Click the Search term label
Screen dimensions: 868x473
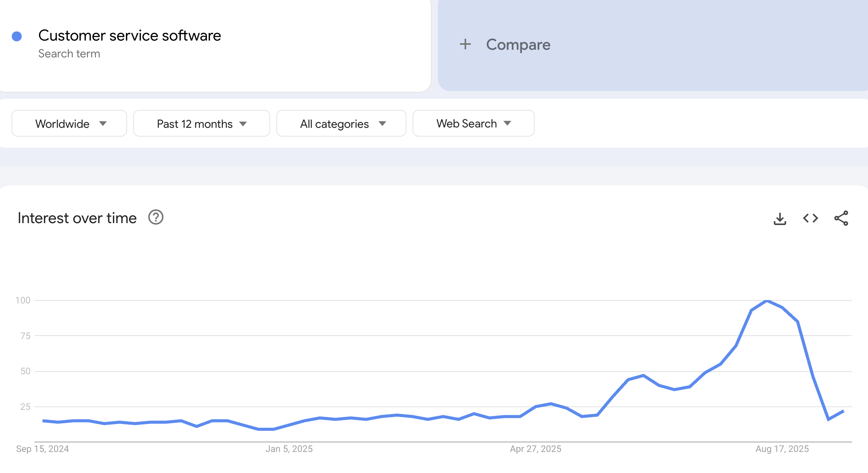pyautogui.click(x=69, y=54)
